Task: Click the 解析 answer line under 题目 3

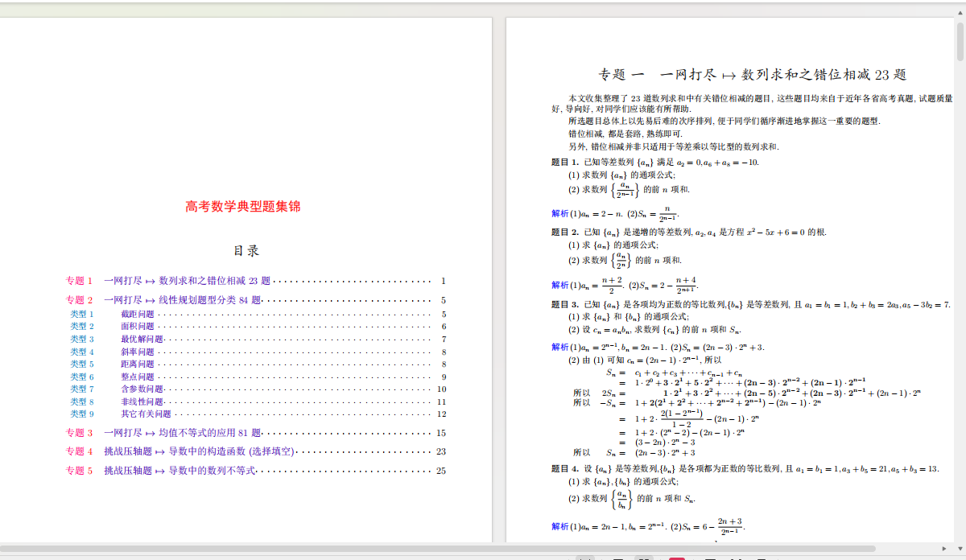Action: pos(658,348)
